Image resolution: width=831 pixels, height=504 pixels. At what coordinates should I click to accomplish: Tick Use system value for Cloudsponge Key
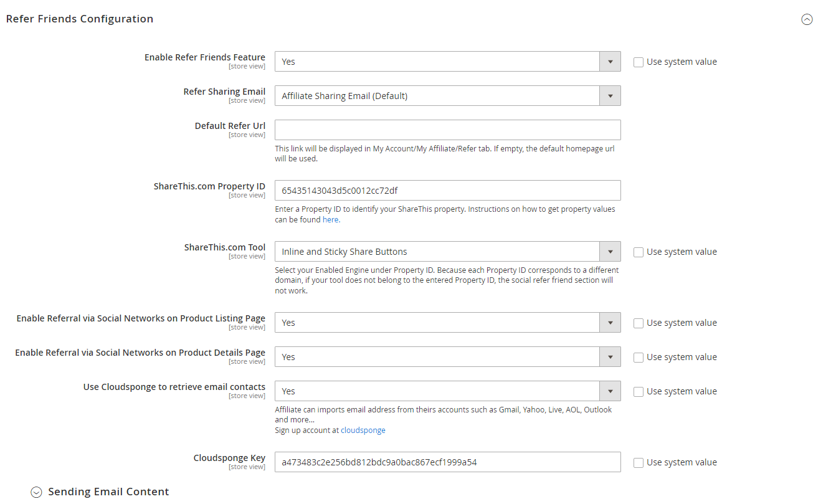click(639, 463)
